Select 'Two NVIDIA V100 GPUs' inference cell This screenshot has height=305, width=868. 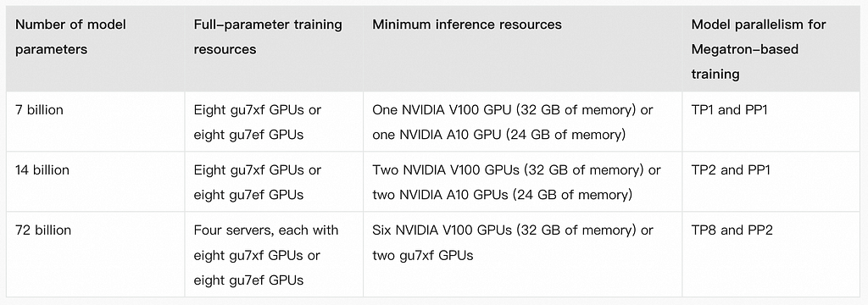coord(522,181)
